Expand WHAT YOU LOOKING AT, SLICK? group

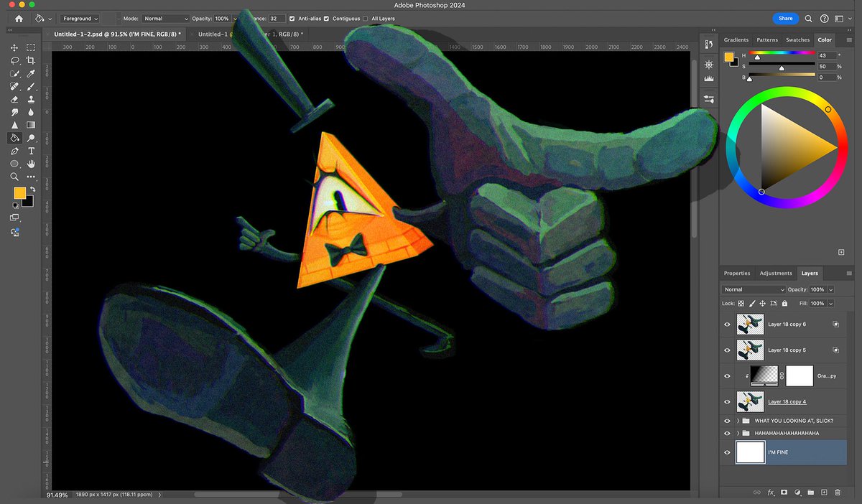click(x=738, y=421)
